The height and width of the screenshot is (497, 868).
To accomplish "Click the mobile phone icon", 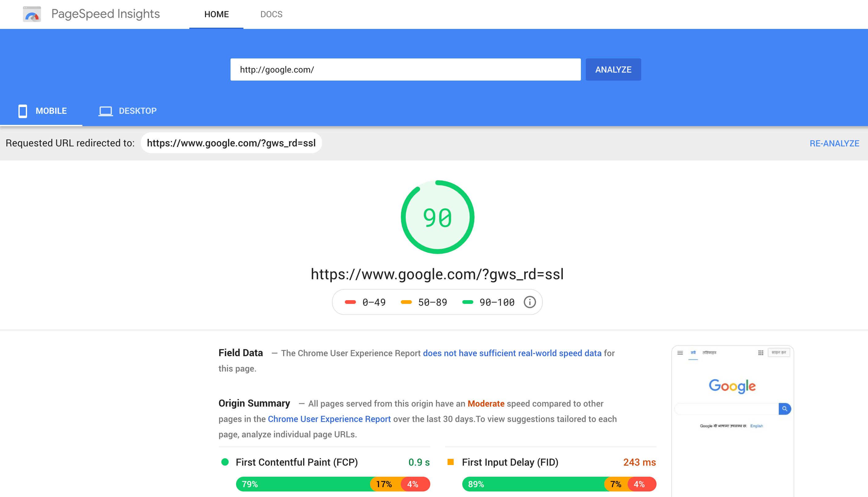I will click(x=22, y=111).
